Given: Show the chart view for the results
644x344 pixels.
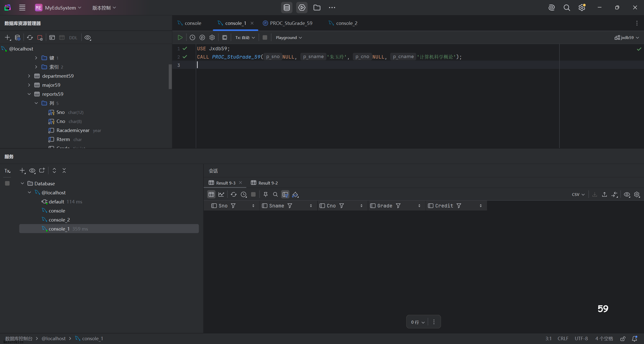Looking at the screenshot, I should 221,194.
